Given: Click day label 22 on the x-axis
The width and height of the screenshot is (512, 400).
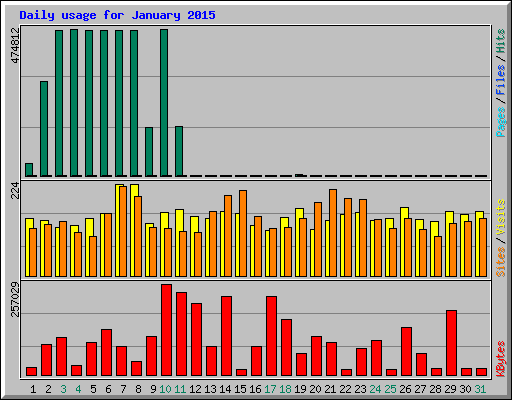Looking at the screenshot, I should (345, 389).
